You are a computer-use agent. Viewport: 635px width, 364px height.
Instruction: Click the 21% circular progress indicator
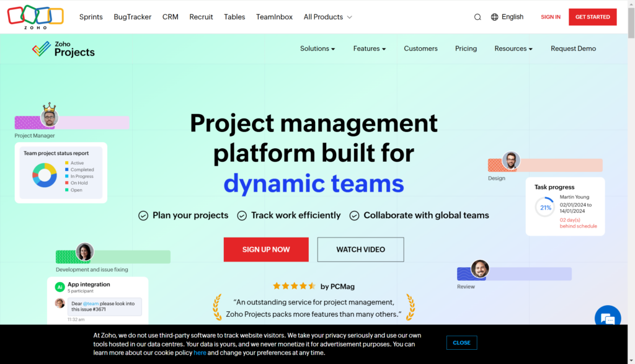(x=545, y=207)
